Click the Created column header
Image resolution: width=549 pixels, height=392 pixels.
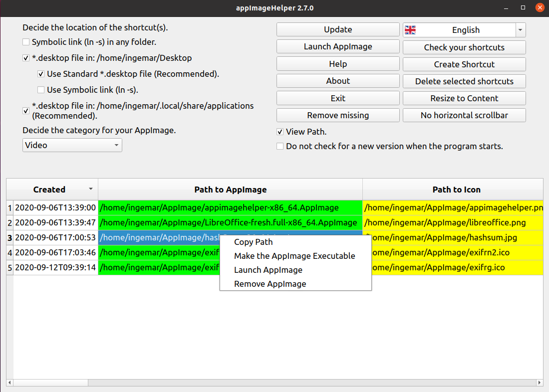[x=52, y=190]
